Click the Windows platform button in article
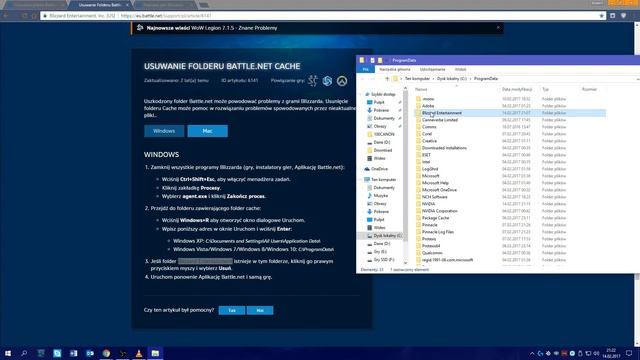The height and width of the screenshot is (360, 640). [164, 131]
